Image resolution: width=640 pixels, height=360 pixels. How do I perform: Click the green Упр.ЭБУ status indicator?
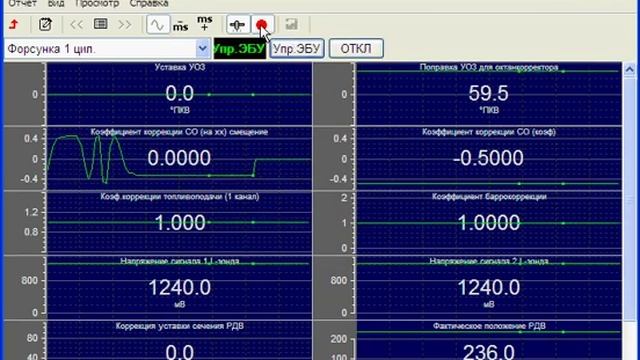tap(240, 49)
